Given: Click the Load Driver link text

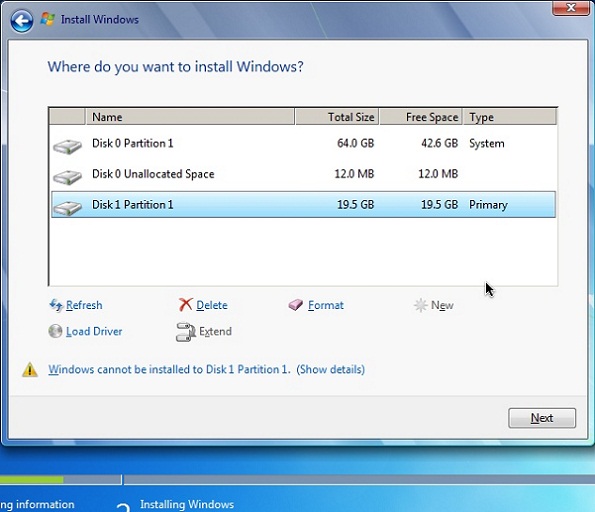Looking at the screenshot, I should point(94,331).
